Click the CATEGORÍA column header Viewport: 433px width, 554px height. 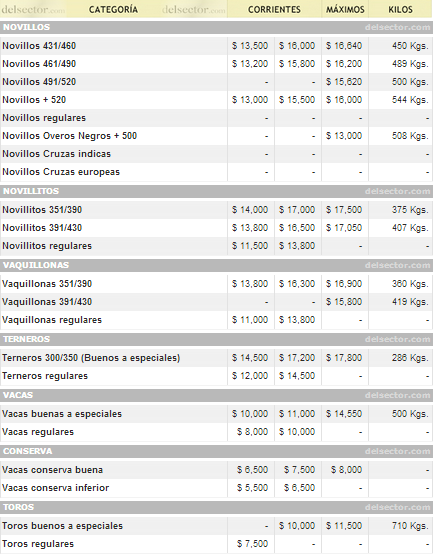coord(113,9)
